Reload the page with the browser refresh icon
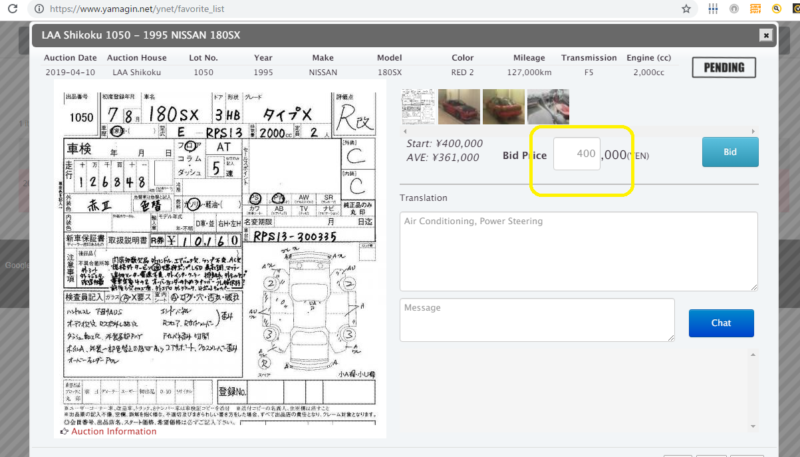The height and width of the screenshot is (457, 800). [12, 8]
